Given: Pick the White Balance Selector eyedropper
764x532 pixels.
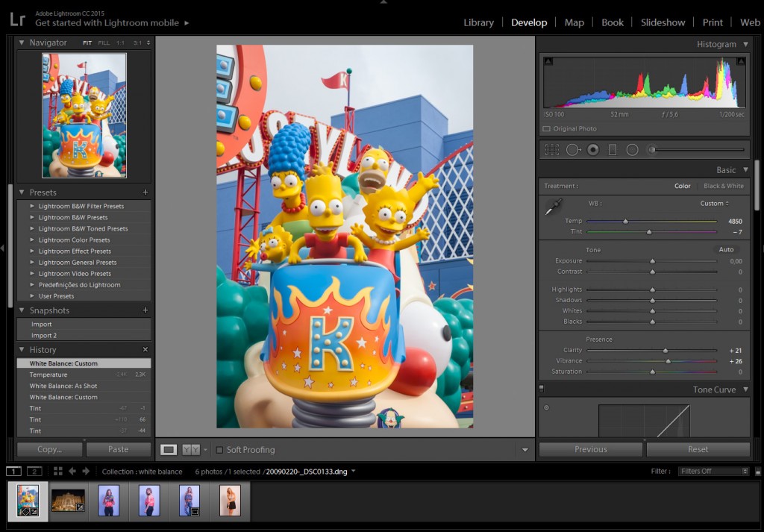Looking at the screenshot, I should [554, 207].
